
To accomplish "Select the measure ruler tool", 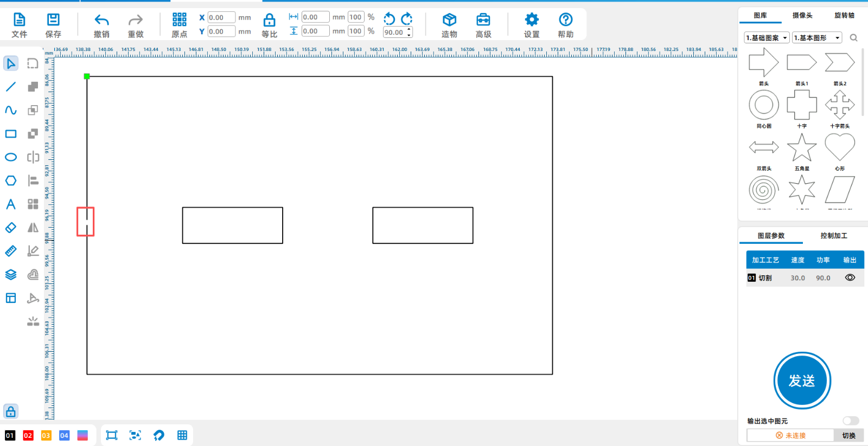I will pyautogui.click(x=11, y=251).
